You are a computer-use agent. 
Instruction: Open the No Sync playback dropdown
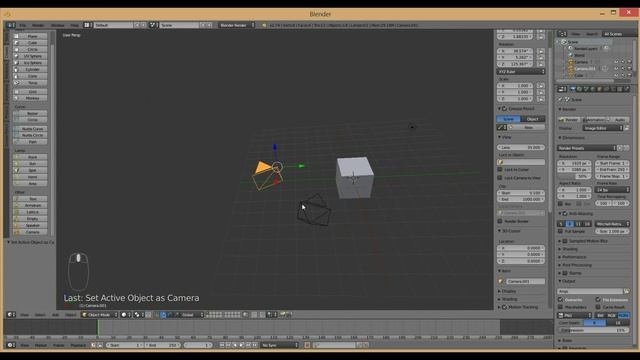(x=280, y=345)
